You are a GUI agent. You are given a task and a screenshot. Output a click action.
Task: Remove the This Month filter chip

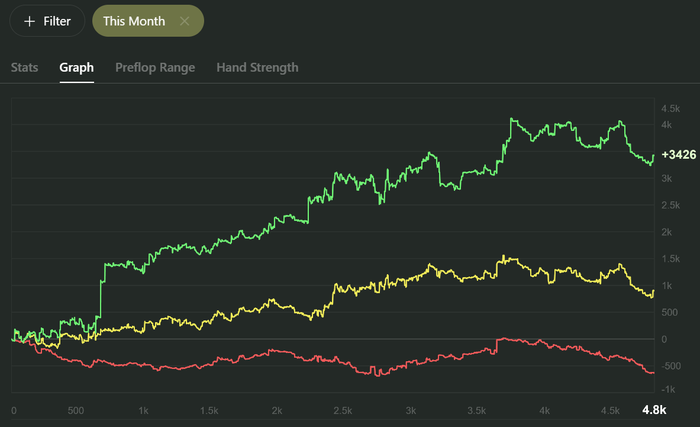pyautogui.click(x=184, y=21)
